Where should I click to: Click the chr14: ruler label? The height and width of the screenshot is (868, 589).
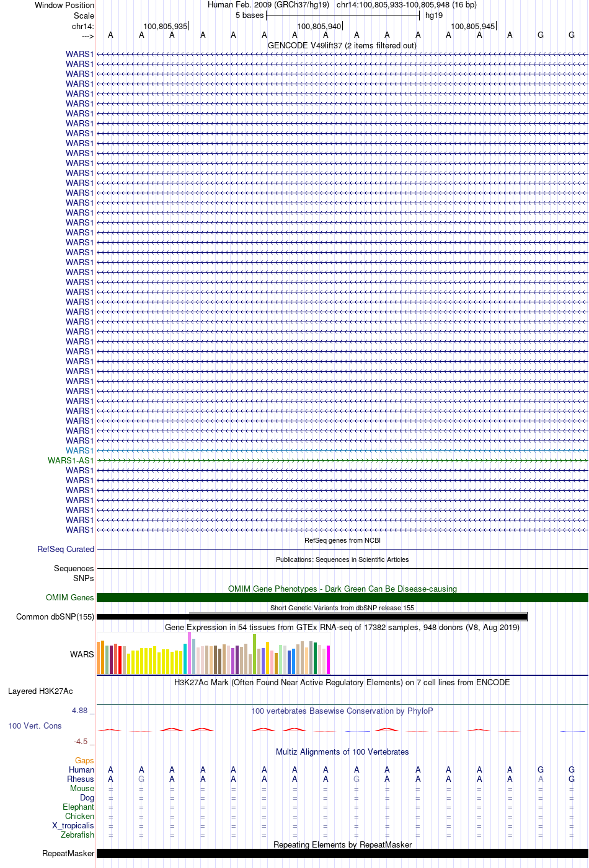coord(83,26)
